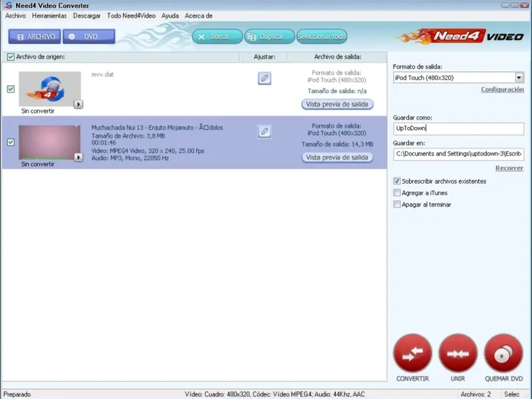Click the DVD toolbar button
This screenshot has width=532, height=399.
(89, 37)
